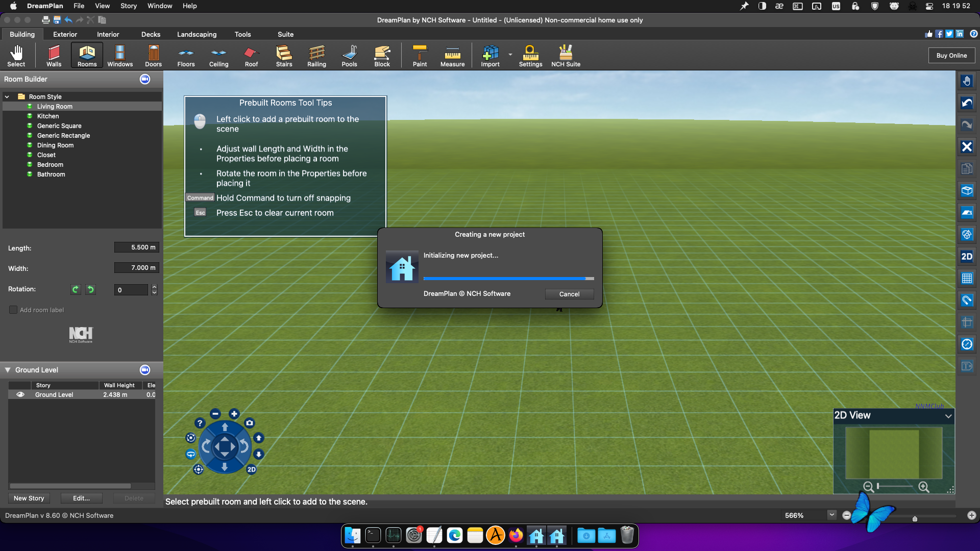Click the Buy Online button
The image size is (980, 551).
click(951, 55)
